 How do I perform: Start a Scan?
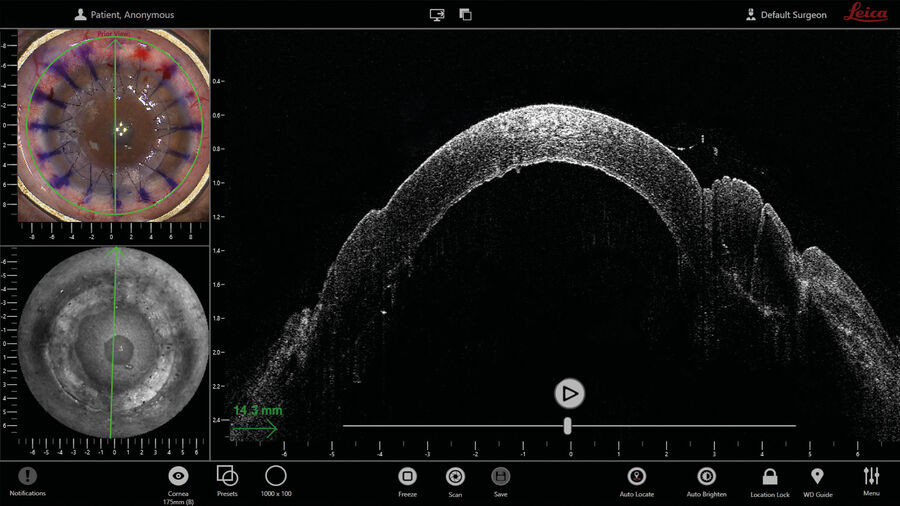coord(455,476)
